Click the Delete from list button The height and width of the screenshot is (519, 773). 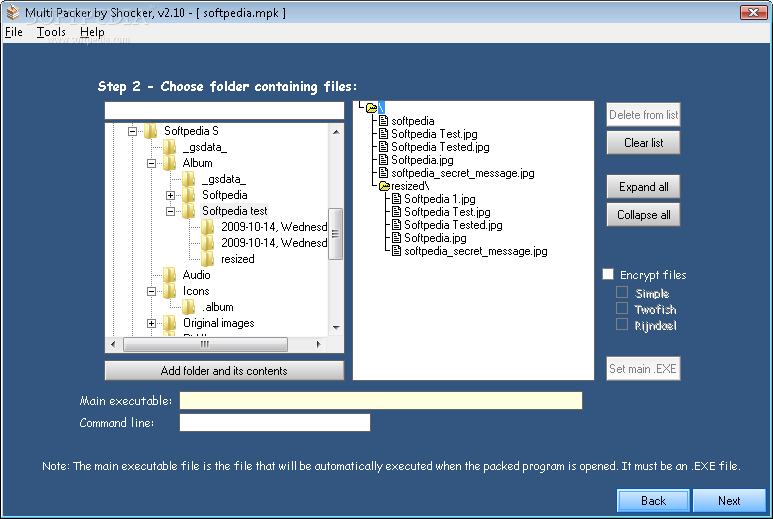[643, 115]
